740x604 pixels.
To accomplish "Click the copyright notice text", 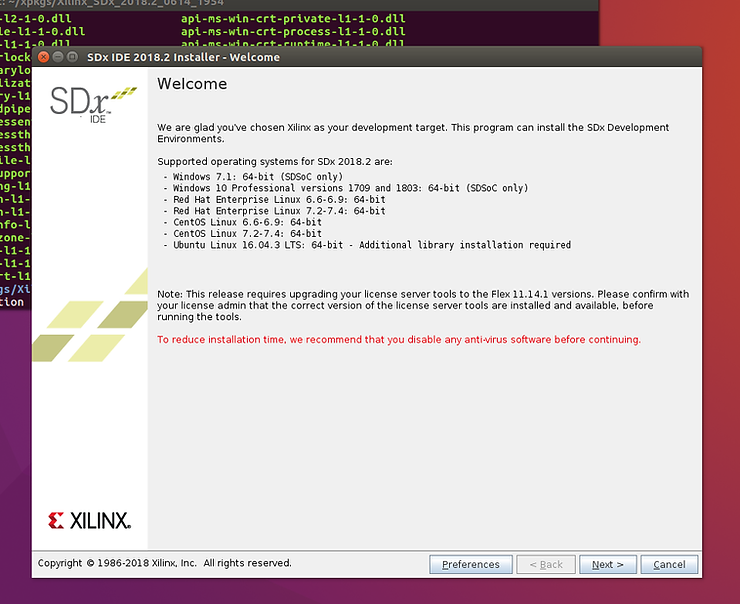I will point(164,563).
